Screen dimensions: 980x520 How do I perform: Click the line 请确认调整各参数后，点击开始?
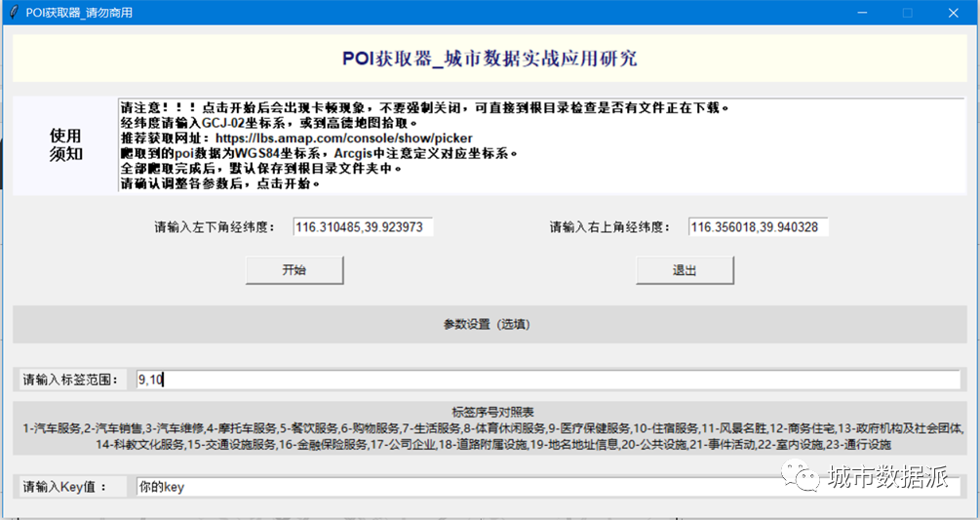pyautogui.click(x=220, y=183)
